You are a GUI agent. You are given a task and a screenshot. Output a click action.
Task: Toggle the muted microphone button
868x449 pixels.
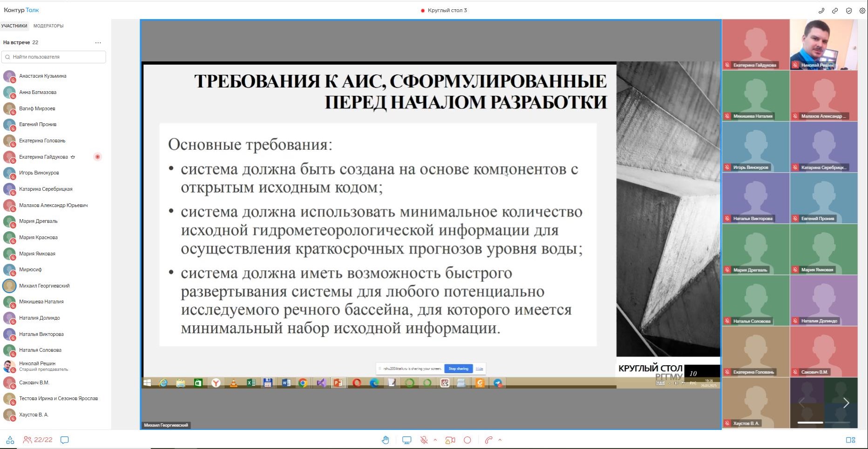coord(424,440)
